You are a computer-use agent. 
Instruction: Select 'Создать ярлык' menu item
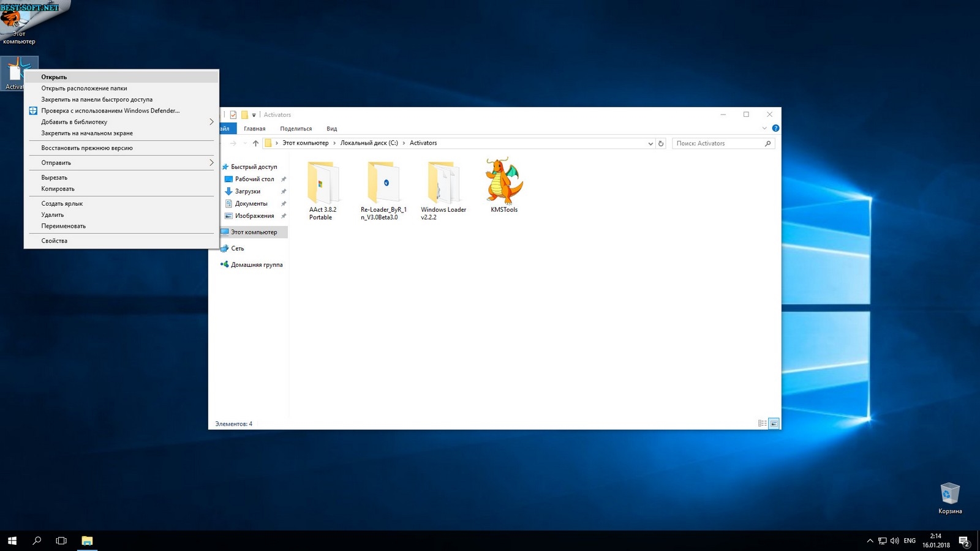point(121,203)
